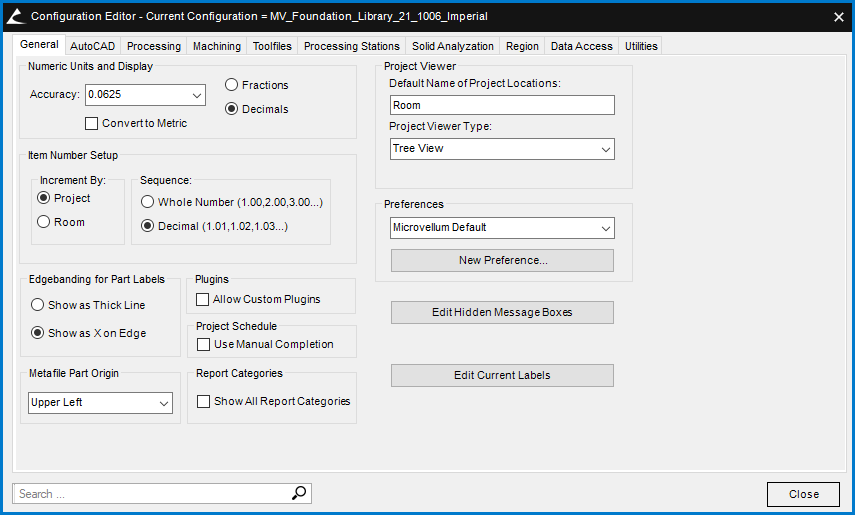The image size is (855, 515).
Task: Click the Microvellum logo in title bar
Action: tap(16, 16)
